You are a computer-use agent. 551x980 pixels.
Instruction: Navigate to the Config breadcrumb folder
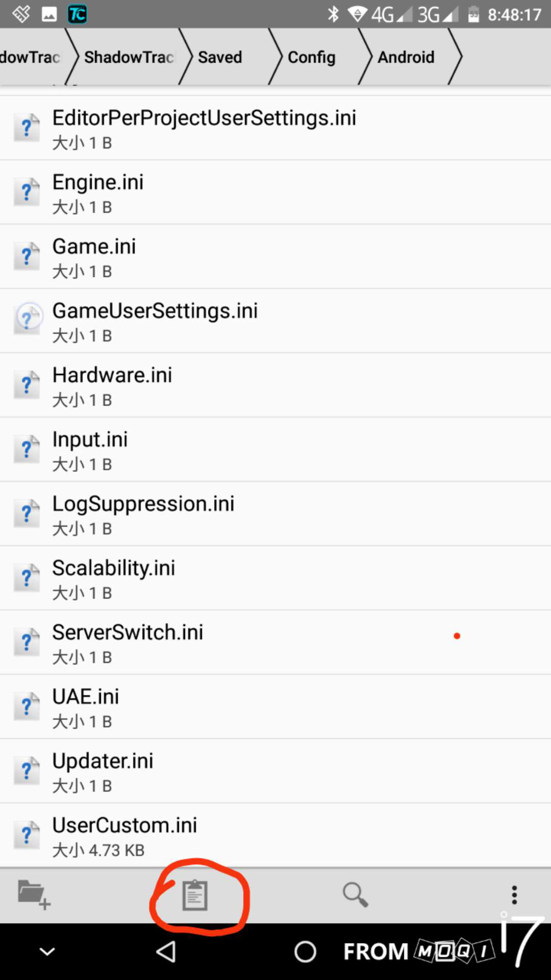click(311, 57)
